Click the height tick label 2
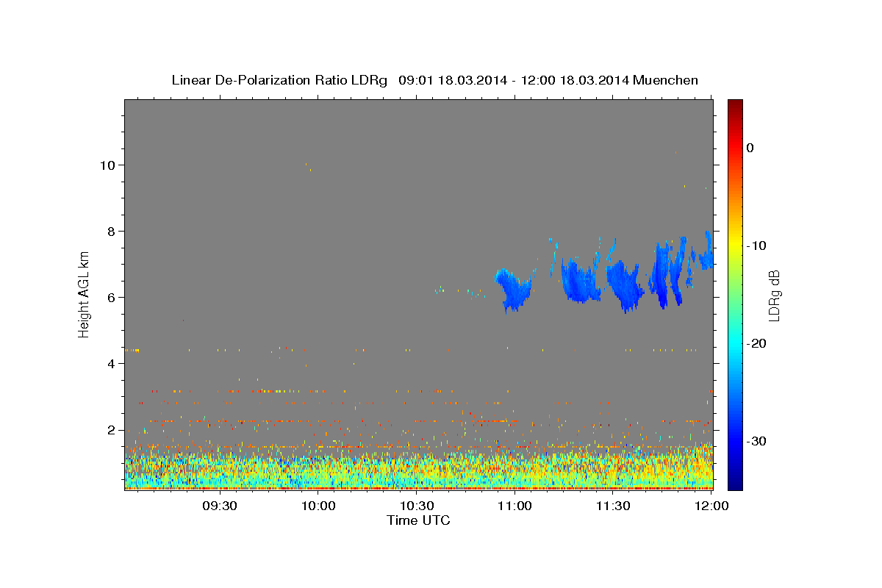The image size is (882, 588). pos(112,430)
